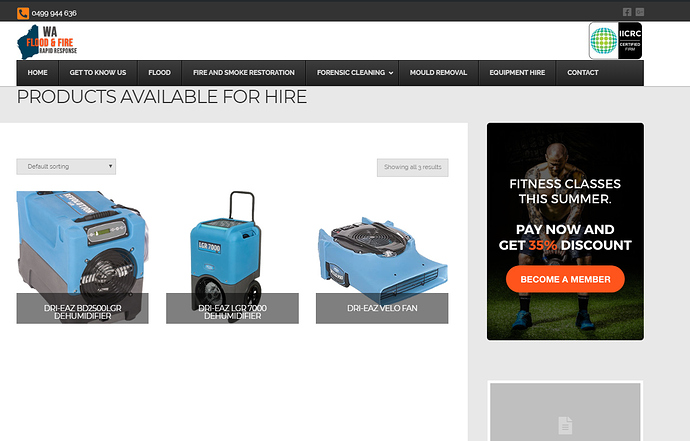This screenshot has width=690, height=441.
Task: Open Fire and Smoke Restoration page
Action: coord(244,73)
